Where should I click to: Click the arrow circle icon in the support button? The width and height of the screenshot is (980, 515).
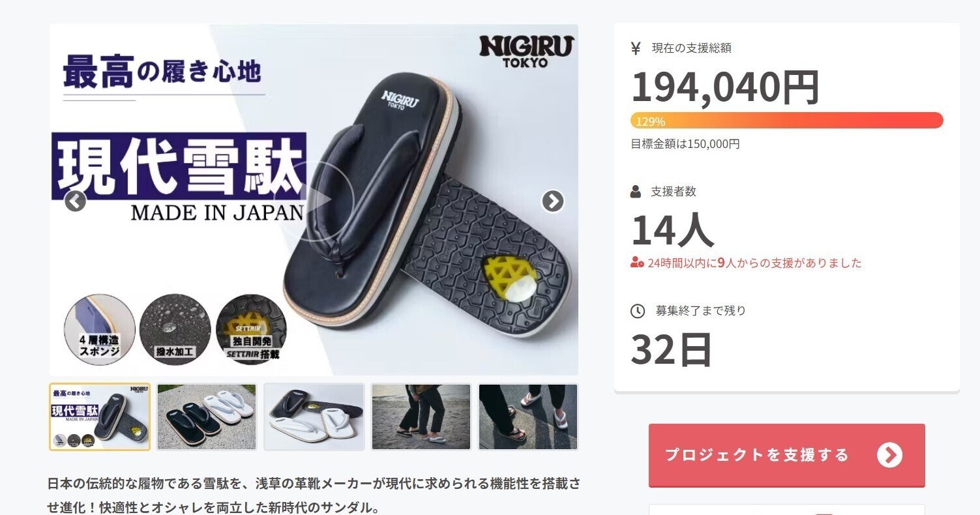(x=890, y=454)
